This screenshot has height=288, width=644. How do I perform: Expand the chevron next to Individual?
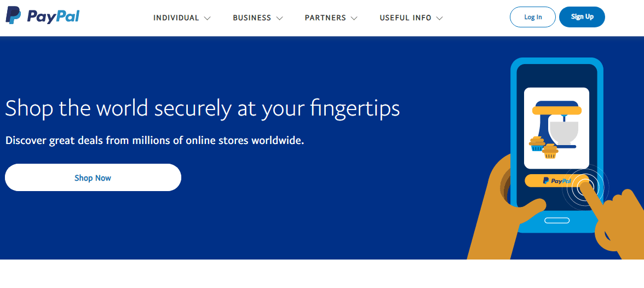pos(207,18)
